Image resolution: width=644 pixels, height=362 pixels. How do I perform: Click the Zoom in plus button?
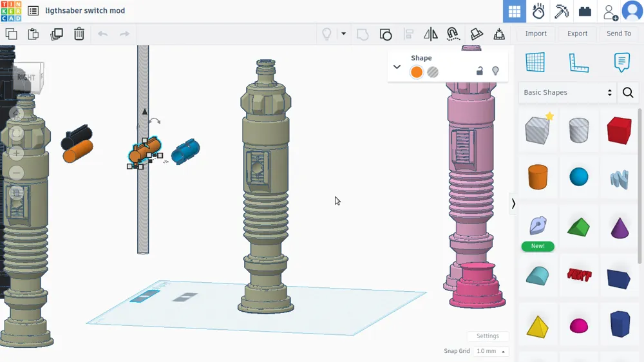click(17, 153)
